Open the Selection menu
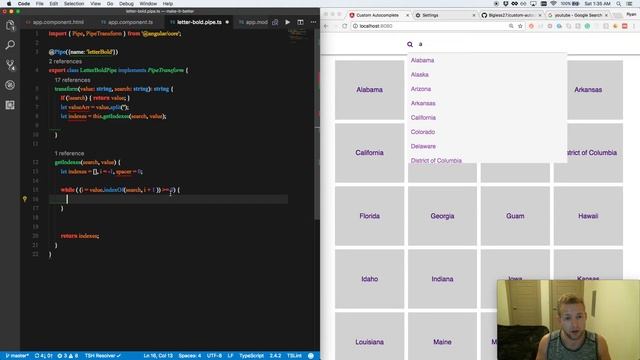Viewport: 640px width, 360px height. (74, 3)
